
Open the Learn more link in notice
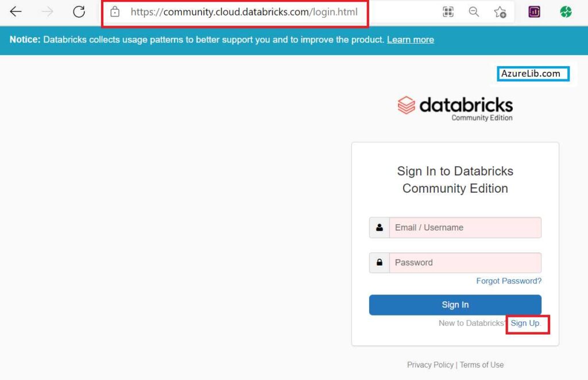(410, 40)
